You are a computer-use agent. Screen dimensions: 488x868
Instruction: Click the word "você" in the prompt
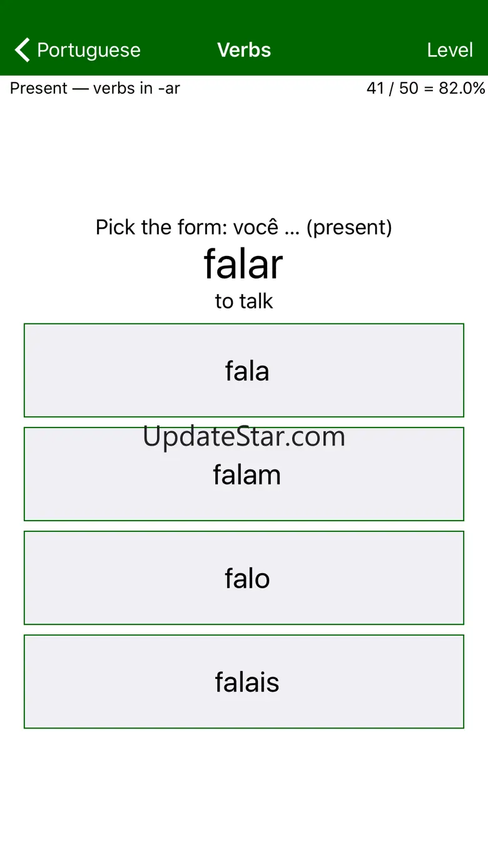pyautogui.click(x=255, y=227)
